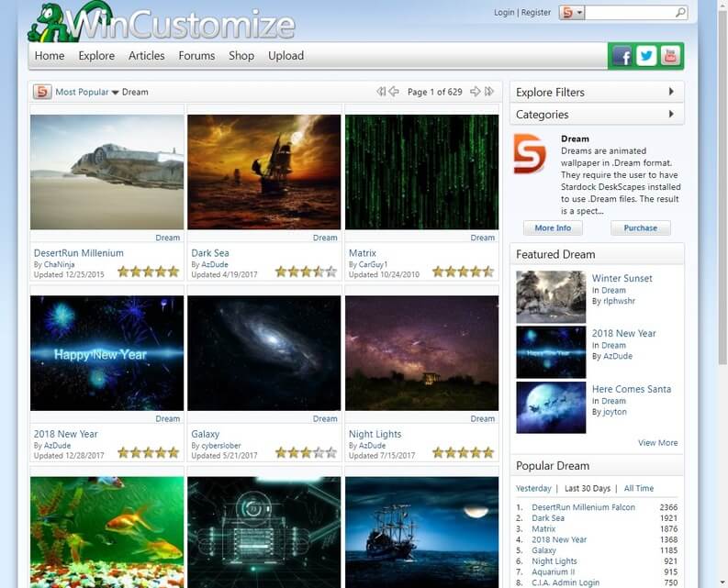Open the Galaxy spiral thumbnail
728x588 pixels.
click(x=264, y=353)
